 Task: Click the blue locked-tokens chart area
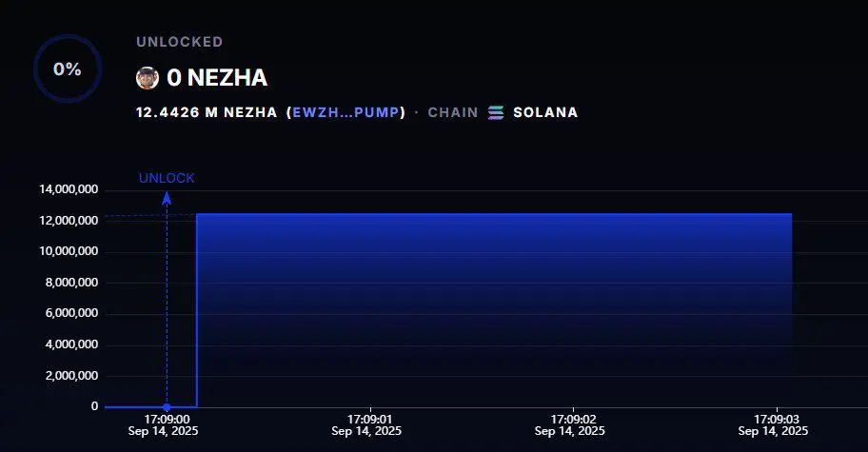coord(494,310)
